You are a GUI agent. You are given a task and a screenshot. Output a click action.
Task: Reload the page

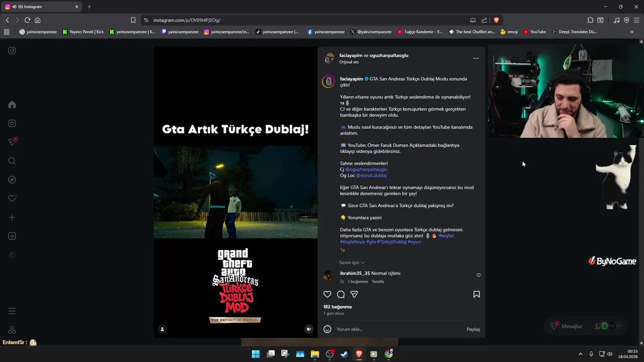coord(27,20)
